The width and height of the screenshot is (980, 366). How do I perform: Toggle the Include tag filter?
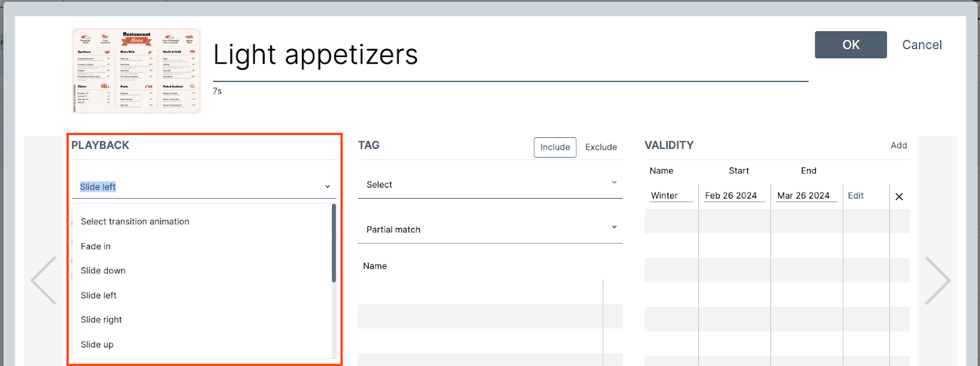click(555, 147)
